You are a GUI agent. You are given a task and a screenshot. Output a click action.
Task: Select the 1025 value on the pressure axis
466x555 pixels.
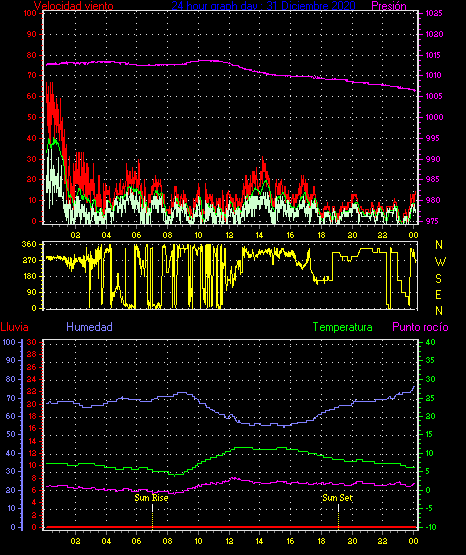point(434,13)
